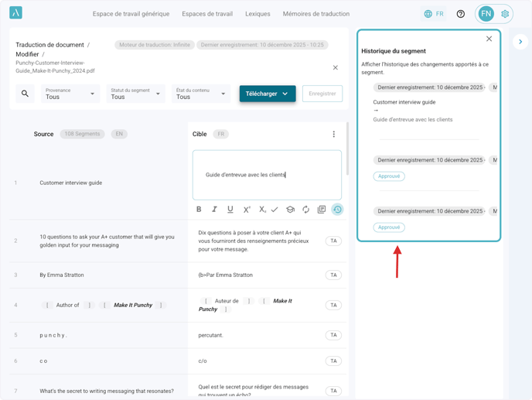Apply superscript formatting
The height and width of the screenshot is (400, 532).
point(247,210)
